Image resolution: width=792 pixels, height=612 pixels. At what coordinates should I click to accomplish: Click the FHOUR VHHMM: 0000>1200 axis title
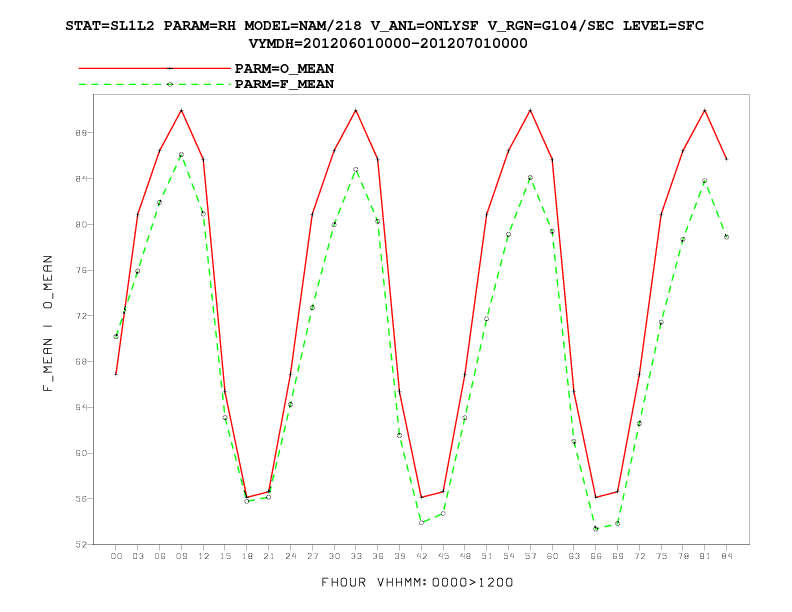(x=417, y=582)
